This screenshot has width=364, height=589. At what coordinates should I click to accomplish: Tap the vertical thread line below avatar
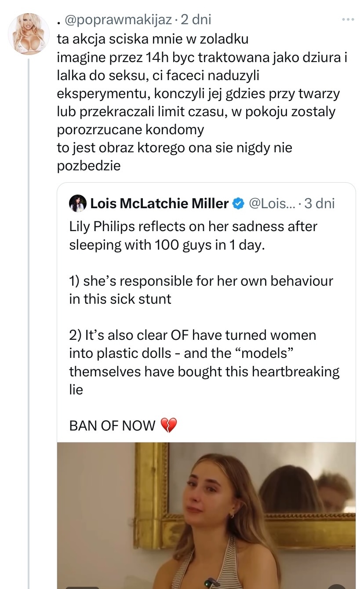[x=29, y=308]
